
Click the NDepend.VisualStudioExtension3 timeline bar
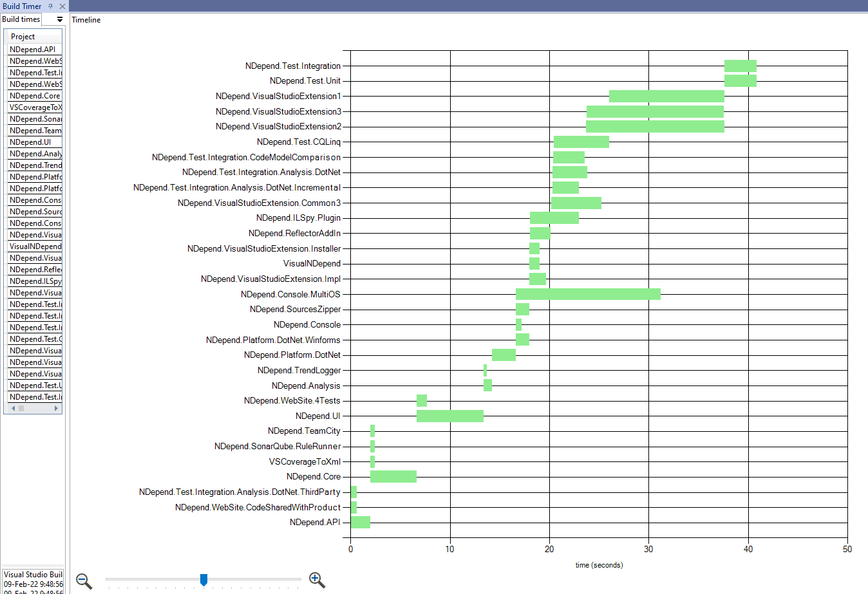coord(656,111)
